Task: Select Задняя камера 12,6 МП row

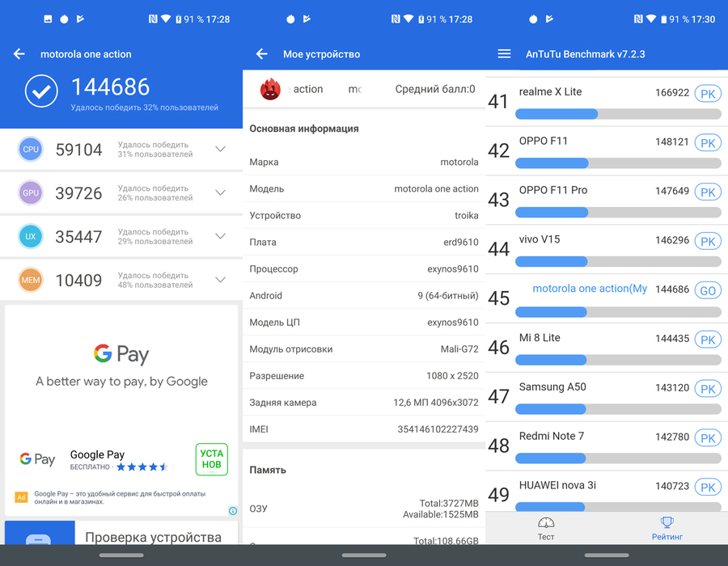Action: click(363, 402)
